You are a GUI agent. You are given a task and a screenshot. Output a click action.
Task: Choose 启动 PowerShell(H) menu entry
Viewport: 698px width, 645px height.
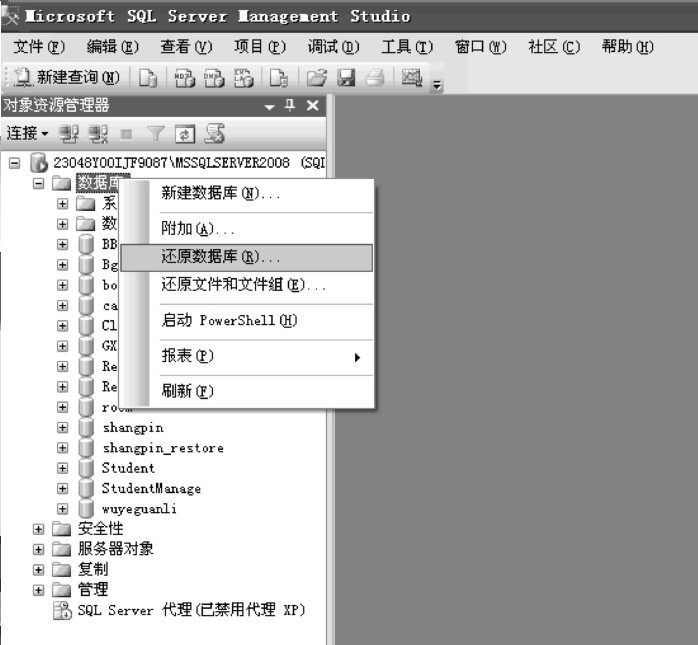247,320
